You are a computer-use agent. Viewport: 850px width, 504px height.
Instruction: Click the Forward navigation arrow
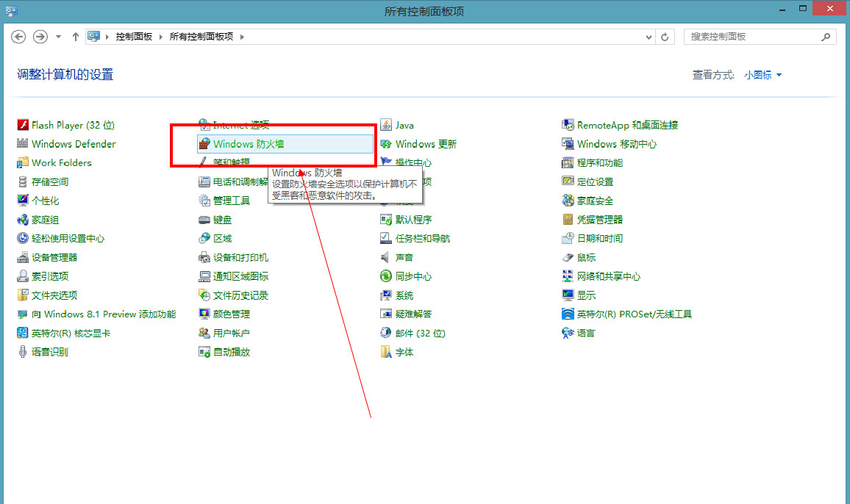(40, 36)
